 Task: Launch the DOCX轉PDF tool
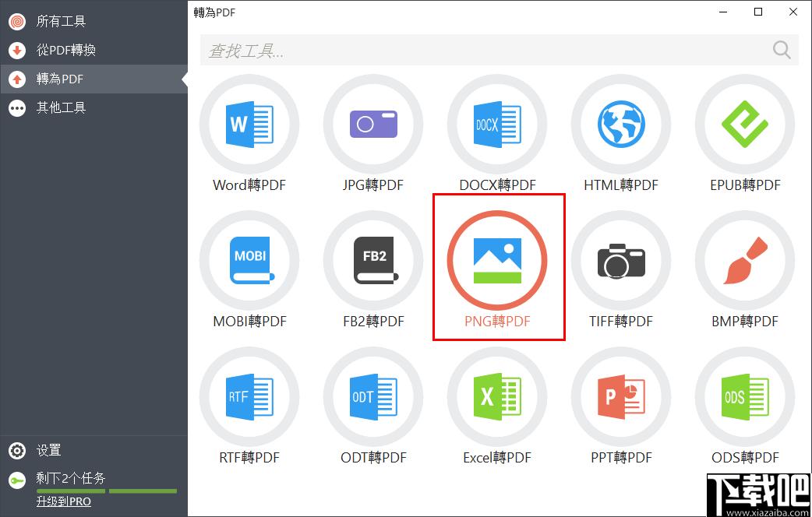click(497, 125)
